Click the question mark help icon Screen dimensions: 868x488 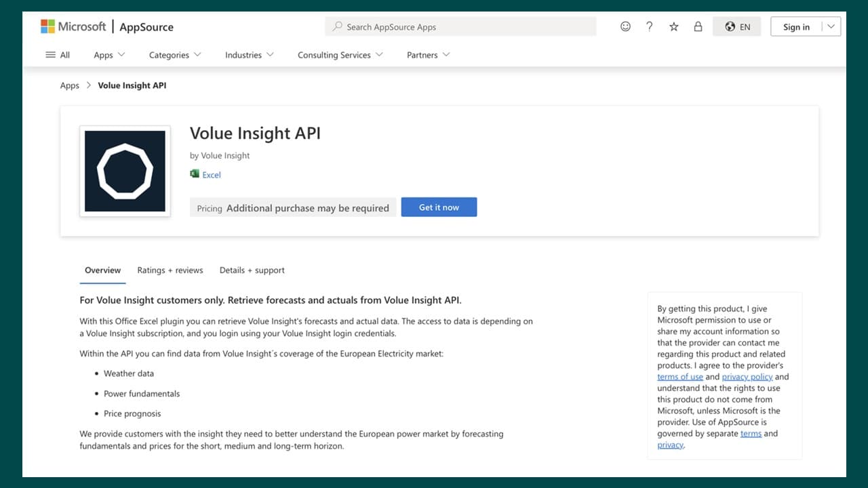click(650, 26)
